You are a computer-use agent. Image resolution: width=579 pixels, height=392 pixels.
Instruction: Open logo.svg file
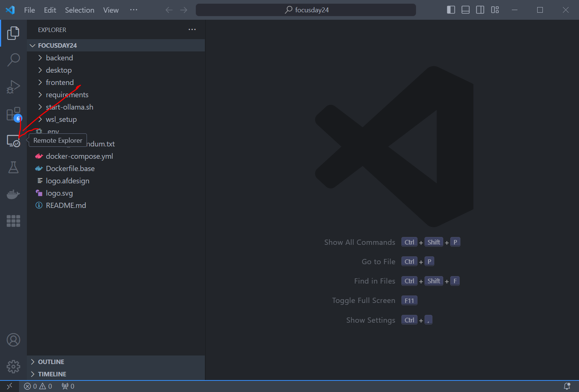116,193
